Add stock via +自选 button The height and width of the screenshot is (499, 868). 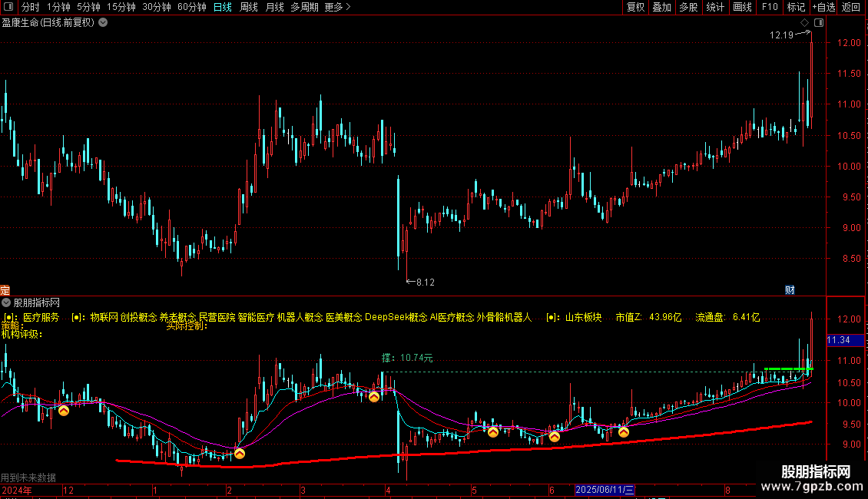coord(823,7)
